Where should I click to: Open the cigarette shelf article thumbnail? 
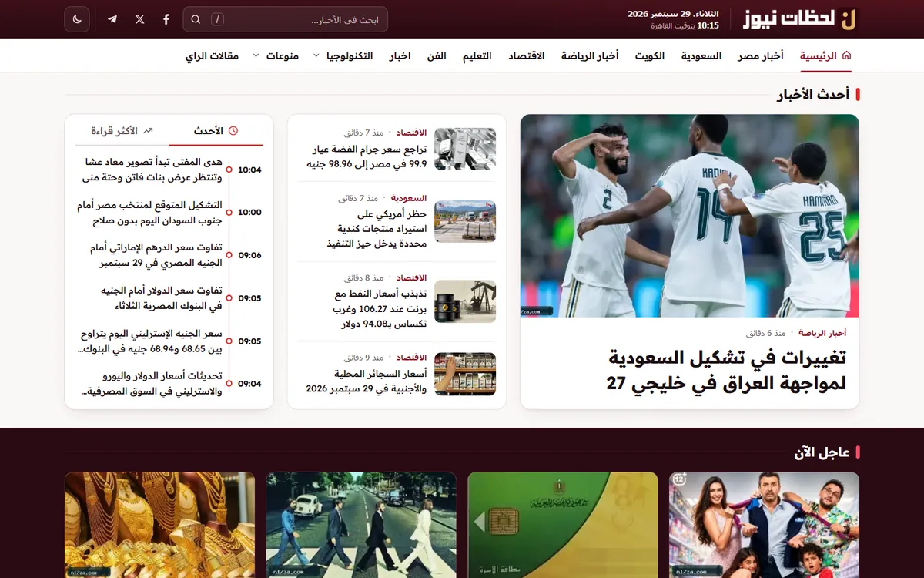click(465, 374)
